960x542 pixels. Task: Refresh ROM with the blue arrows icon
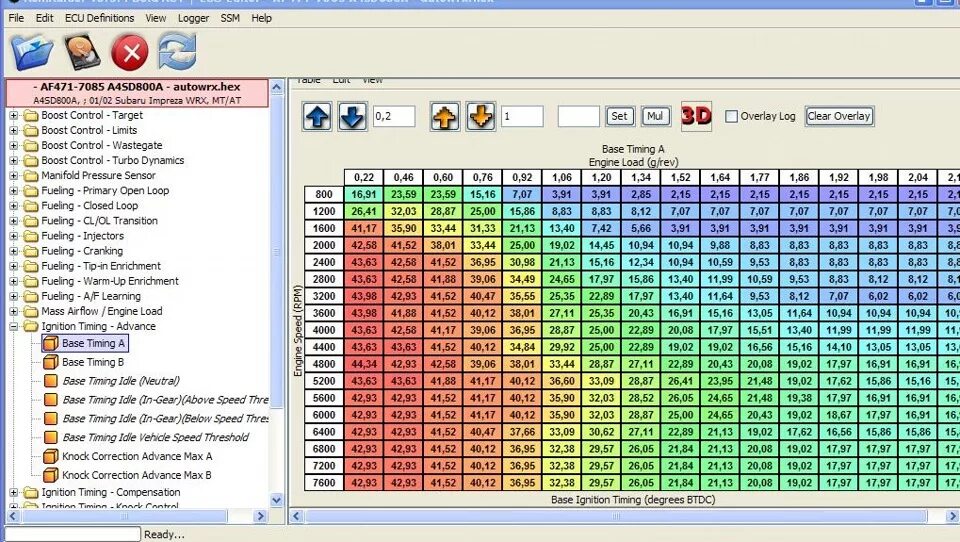coord(178,51)
